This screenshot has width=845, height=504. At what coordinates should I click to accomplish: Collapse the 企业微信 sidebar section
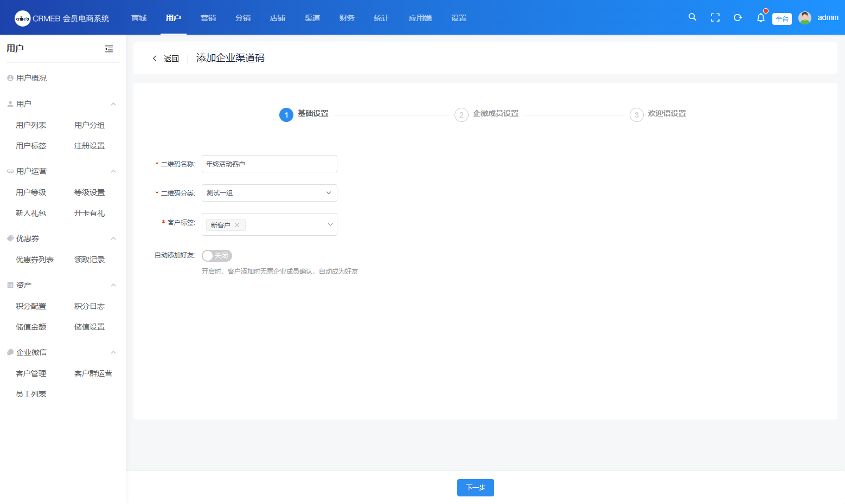pyautogui.click(x=113, y=352)
